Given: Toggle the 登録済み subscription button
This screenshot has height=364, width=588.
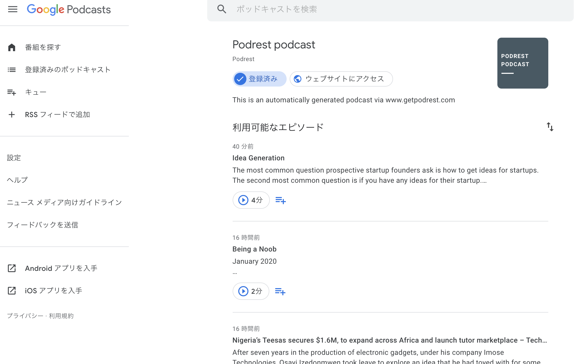Looking at the screenshot, I should coord(259,79).
